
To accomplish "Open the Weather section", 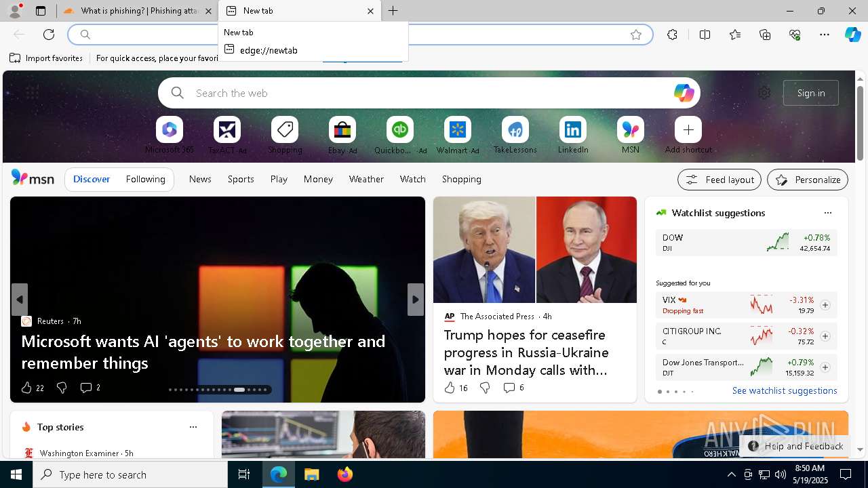I will click(366, 179).
